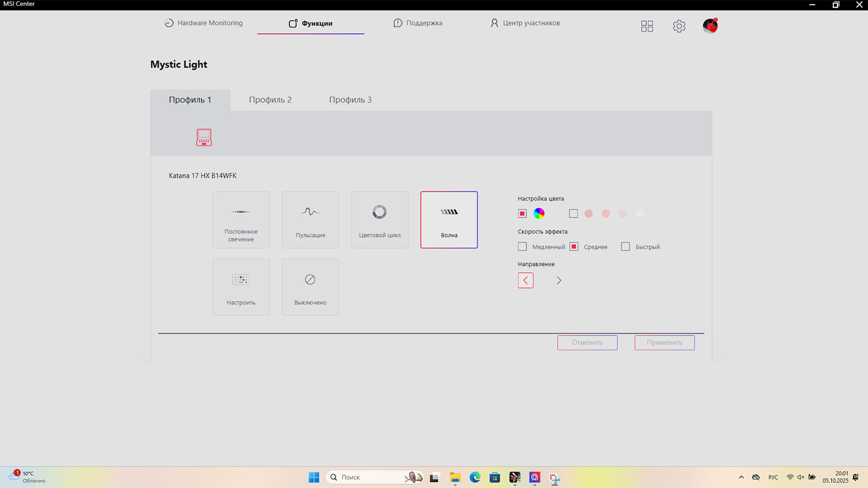Select the Color cycle effect (Цветовой цикл)
Image resolution: width=868 pixels, height=488 pixels.
point(380,220)
